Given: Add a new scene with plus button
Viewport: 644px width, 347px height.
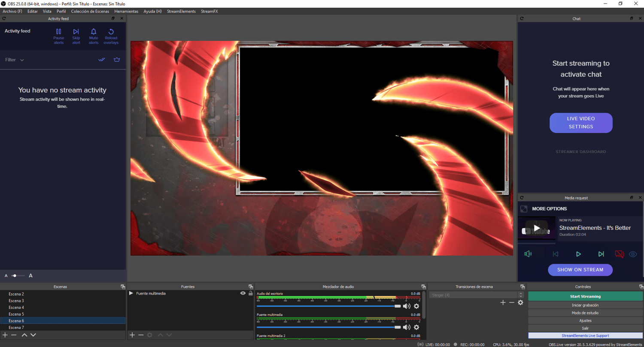Looking at the screenshot, I should pos(5,335).
